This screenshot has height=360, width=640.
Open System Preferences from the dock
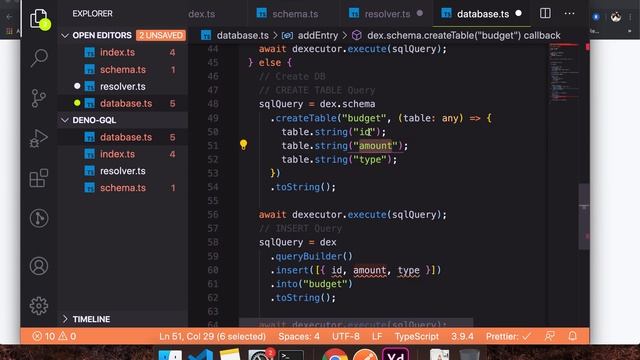[x=260, y=354]
